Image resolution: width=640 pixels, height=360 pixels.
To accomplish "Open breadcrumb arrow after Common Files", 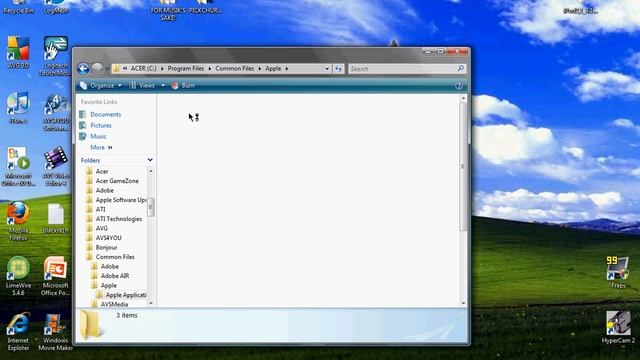I will 260,69.
